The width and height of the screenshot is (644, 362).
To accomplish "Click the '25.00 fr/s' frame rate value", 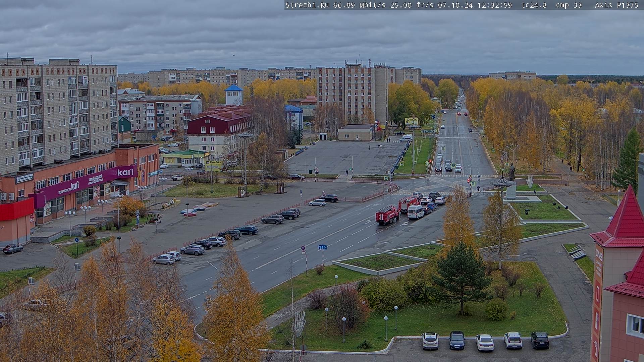I will click(x=412, y=5).
